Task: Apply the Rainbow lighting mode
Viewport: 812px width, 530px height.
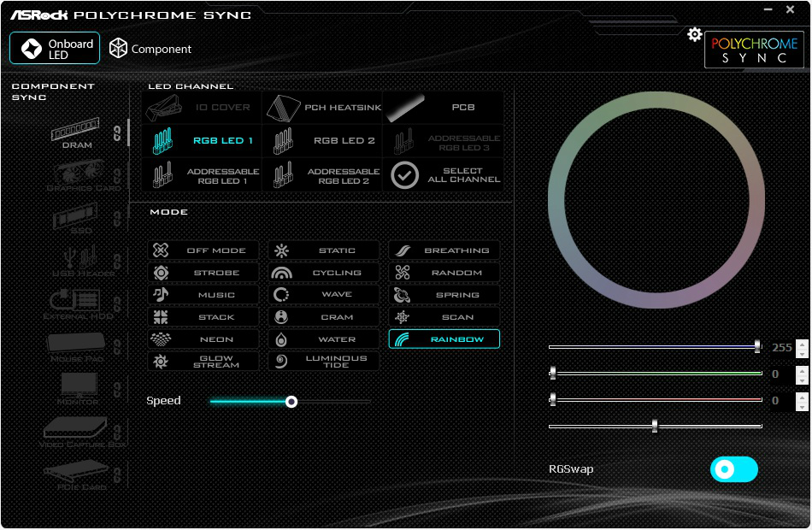Action: click(x=444, y=339)
